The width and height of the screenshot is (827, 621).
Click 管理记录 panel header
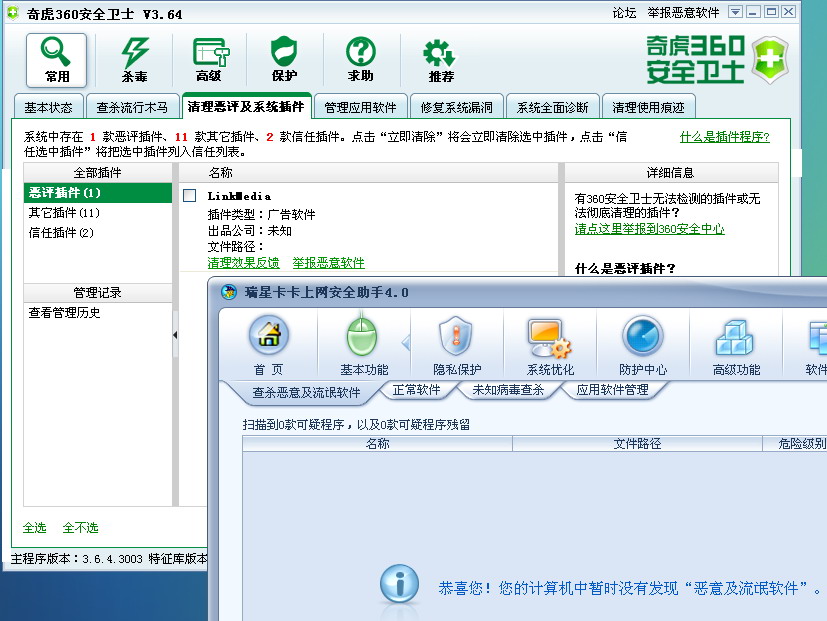(98, 292)
